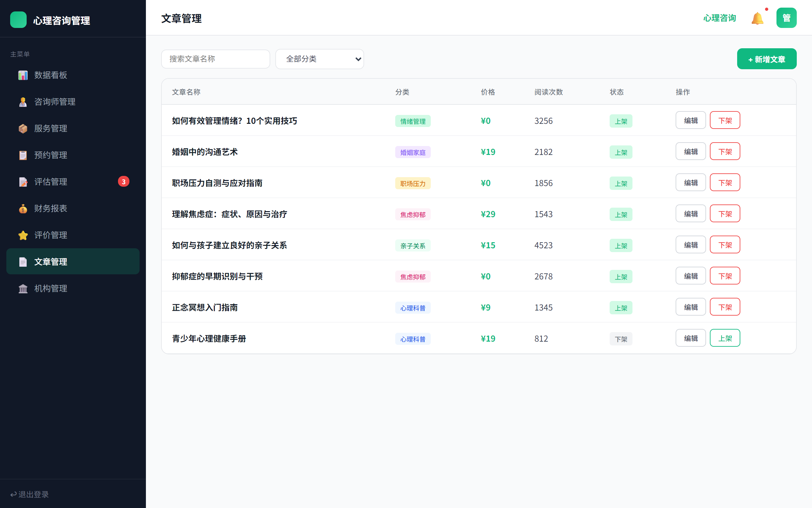The width and height of the screenshot is (812, 508).
Task: Edit the 如何有效管理情绪 article
Action: pos(691,120)
